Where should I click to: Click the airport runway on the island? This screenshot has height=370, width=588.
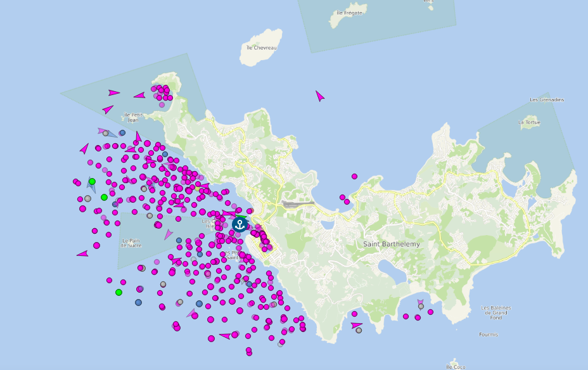tap(297, 205)
